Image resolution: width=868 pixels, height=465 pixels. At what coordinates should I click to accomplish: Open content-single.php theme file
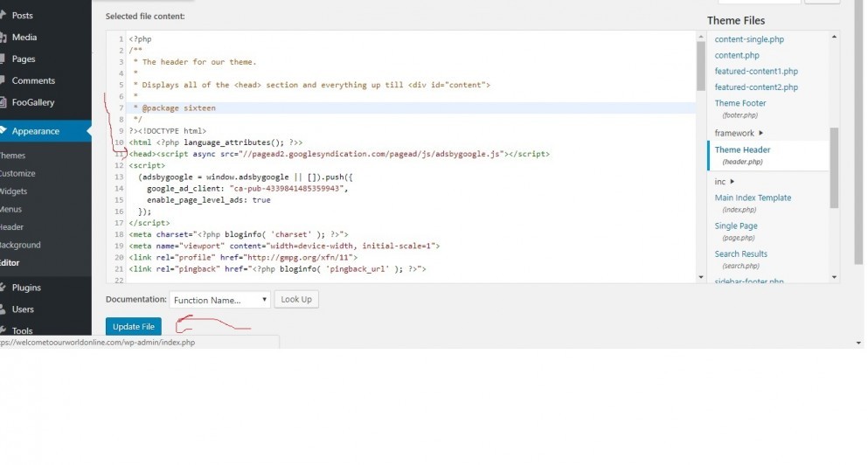click(x=749, y=39)
